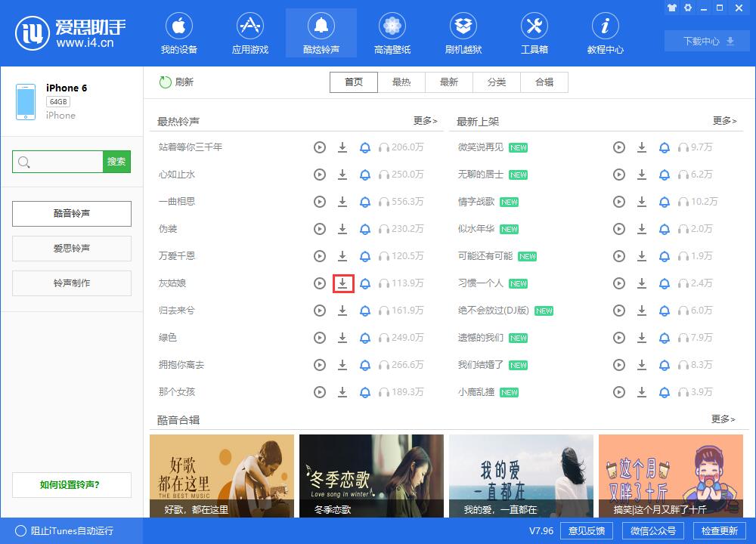Open the 我的设备 (My Device) section

(179, 32)
